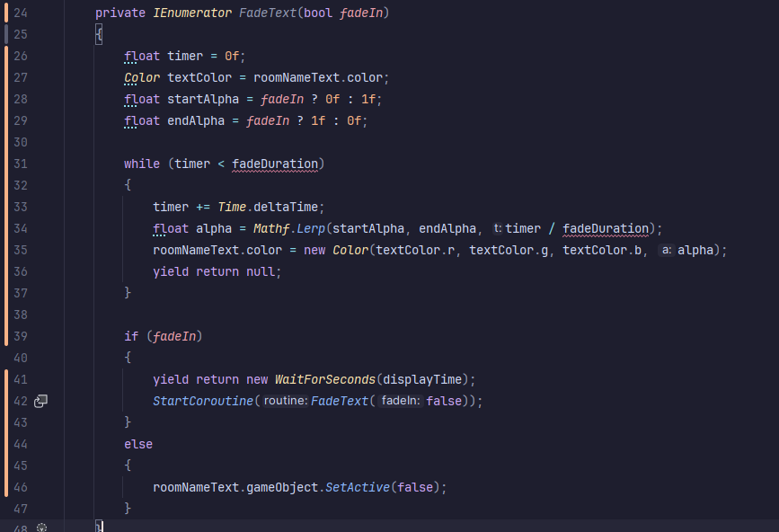Click the highlighted opening brace on line 25
The height and width of the screenshot is (532, 779).
pyautogui.click(x=99, y=34)
